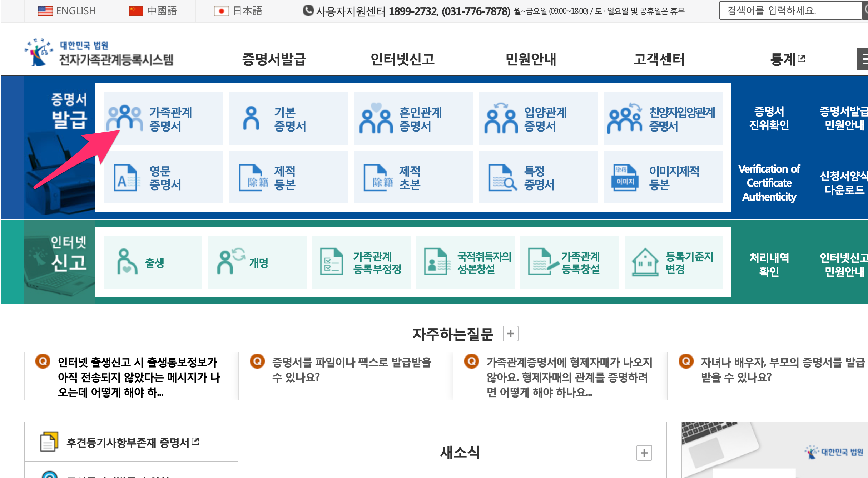Expand 새소식 section with plus button

pyautogui.click(x=644, y=453)
